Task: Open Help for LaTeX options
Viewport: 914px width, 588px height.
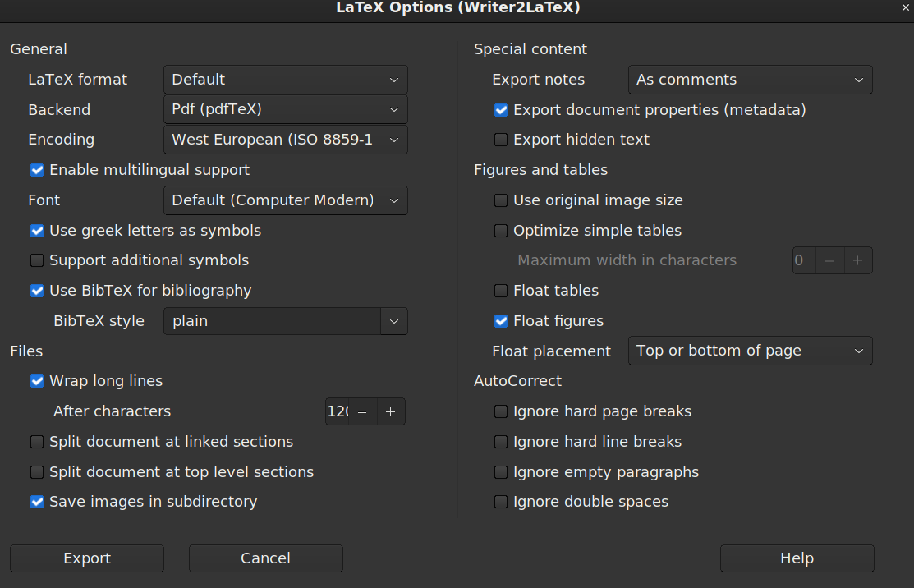Action: point(797,558)
